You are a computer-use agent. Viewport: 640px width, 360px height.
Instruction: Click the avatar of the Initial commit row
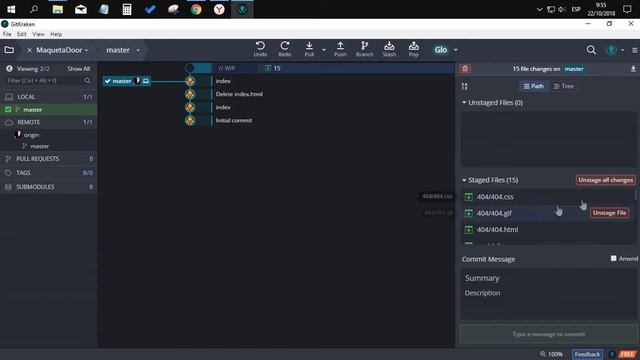(x=190, y=120)
